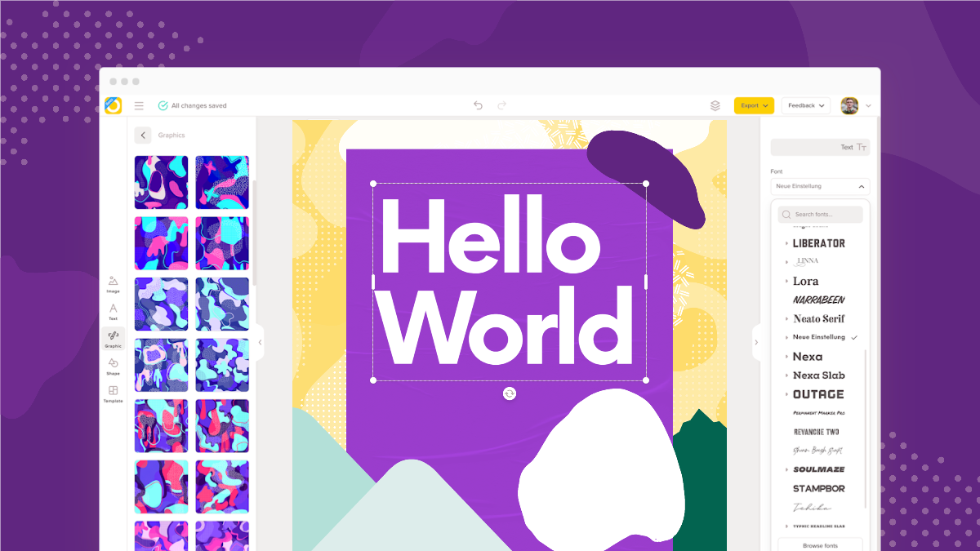Open the layers stack icon
The image size is (980, 551).
click(x=715, y=105)
